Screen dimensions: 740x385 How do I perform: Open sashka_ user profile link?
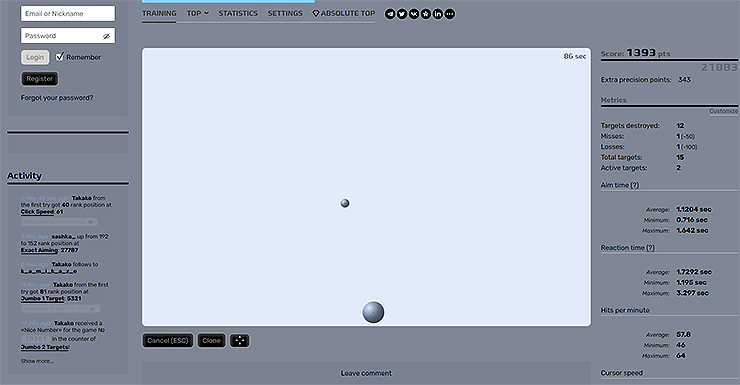[x=63, y=236]
